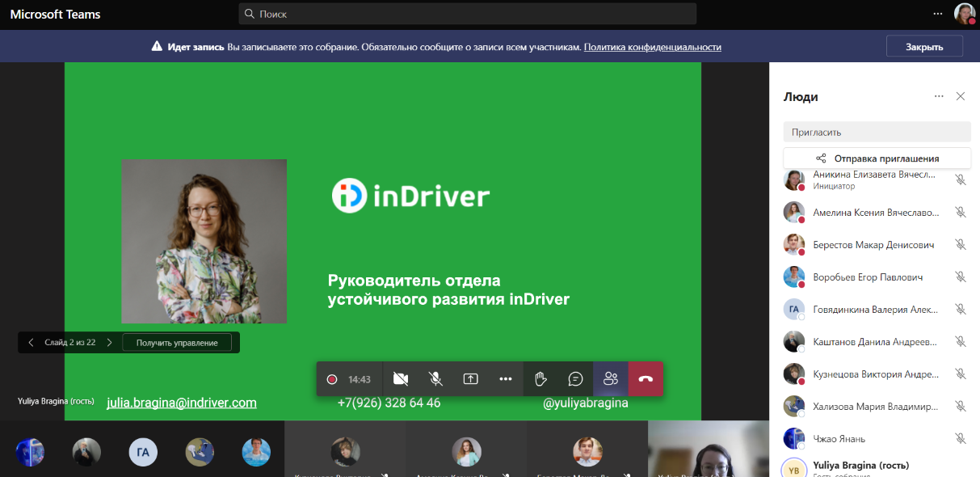Turn on the camera in meeting toolbar

[x=400, y=378]
